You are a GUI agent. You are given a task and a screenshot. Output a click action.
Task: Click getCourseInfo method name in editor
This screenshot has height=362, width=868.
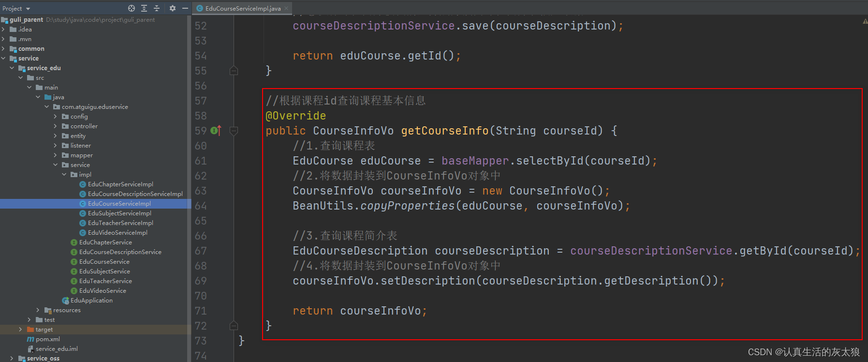[x=445, y=131]
